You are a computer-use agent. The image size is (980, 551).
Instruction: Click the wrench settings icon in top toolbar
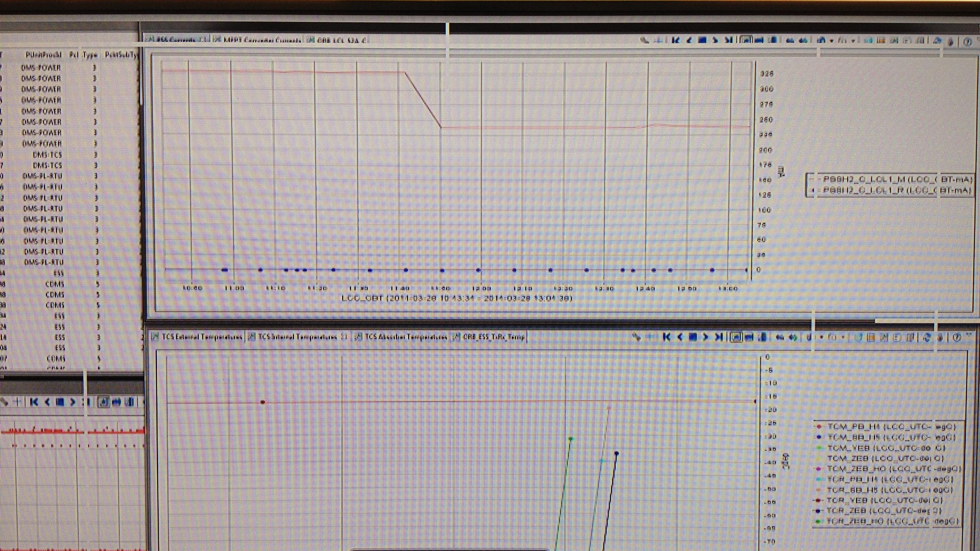coord(644,40)
